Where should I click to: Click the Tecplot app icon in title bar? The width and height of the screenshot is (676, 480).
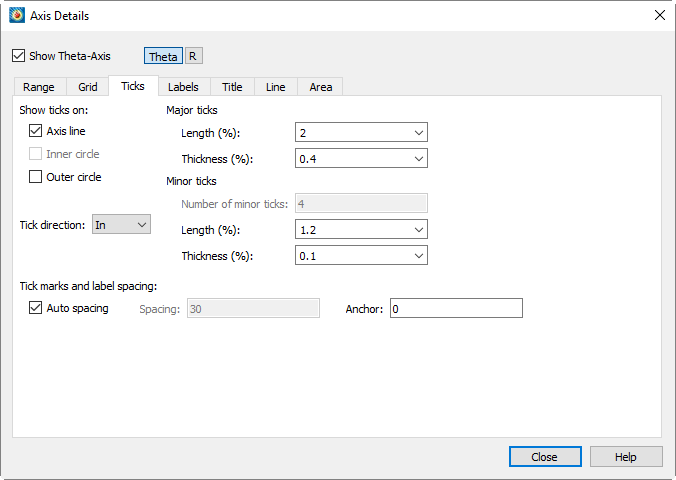coord(17,16)
